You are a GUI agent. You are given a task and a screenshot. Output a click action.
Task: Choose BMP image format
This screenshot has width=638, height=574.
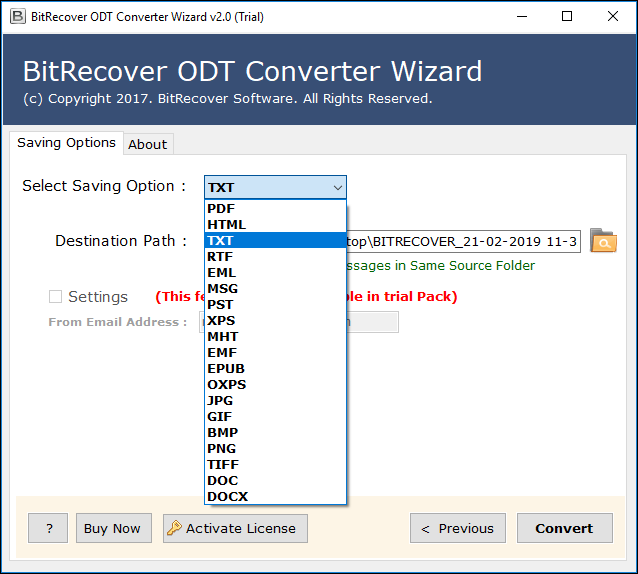tap(275, 432)
